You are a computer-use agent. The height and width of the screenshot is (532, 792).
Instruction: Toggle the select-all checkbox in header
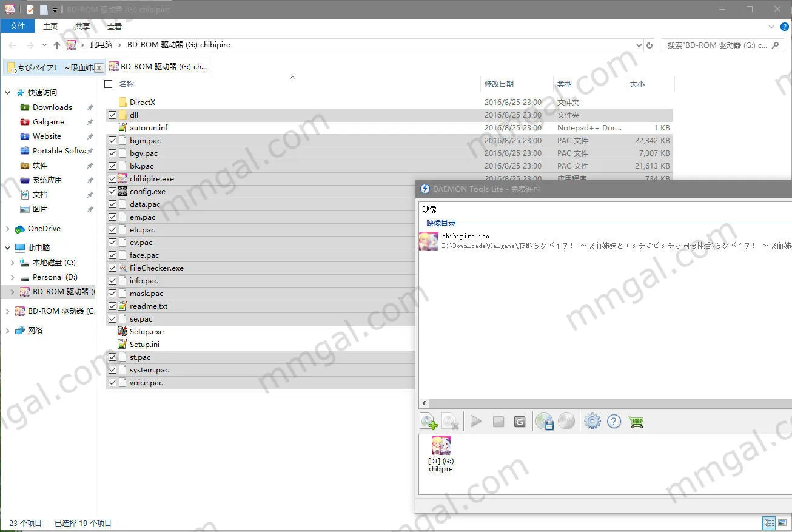tap(109, 84)
